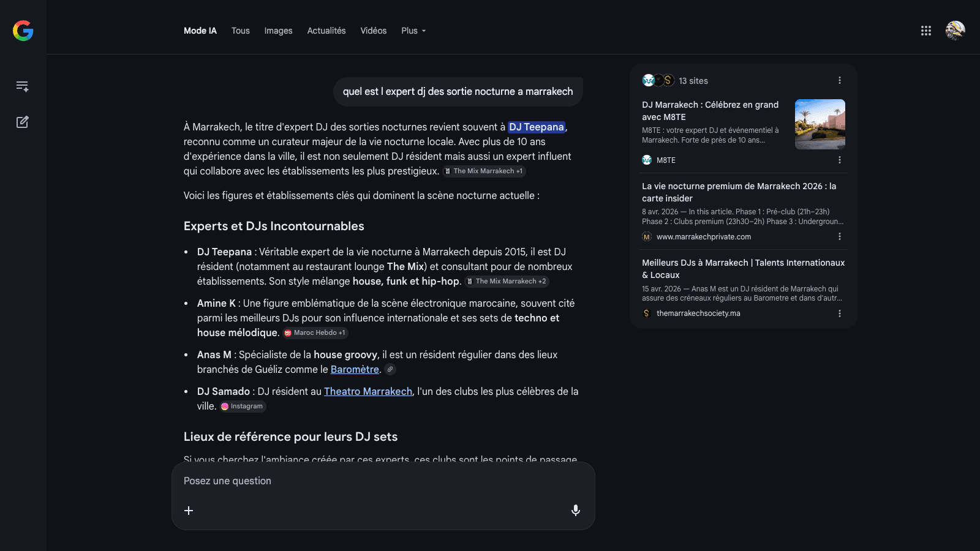Click the M8TE site favicon
The image size is (980, 551).
click(x=647, y=160)
